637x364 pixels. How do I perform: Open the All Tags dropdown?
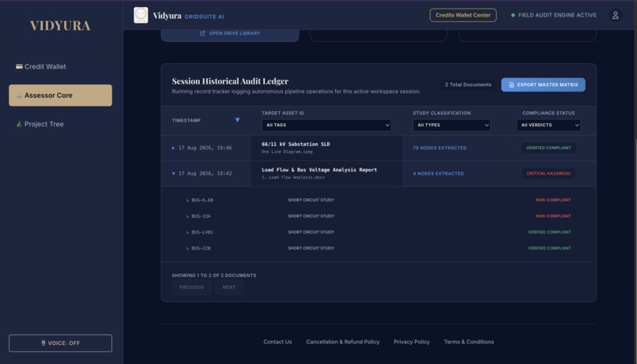[326, 125]
